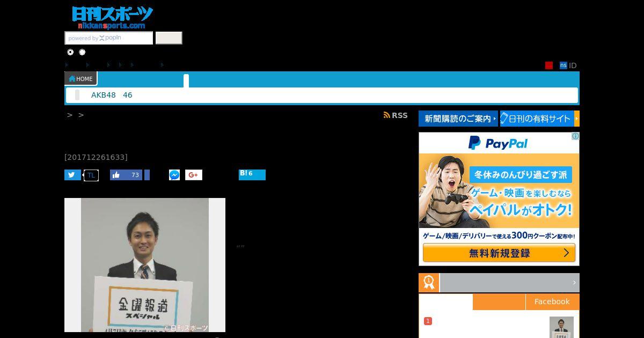This screenshot has height=338, width=644.
Task: Bookmark with Hatena B! button
Action: tap(252, 175)
